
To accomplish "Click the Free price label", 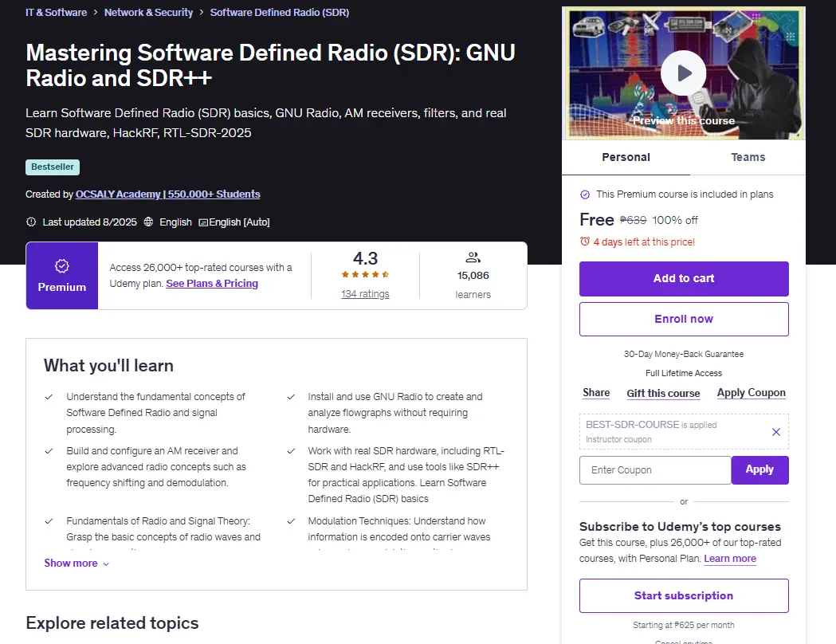I will [597, 220].
